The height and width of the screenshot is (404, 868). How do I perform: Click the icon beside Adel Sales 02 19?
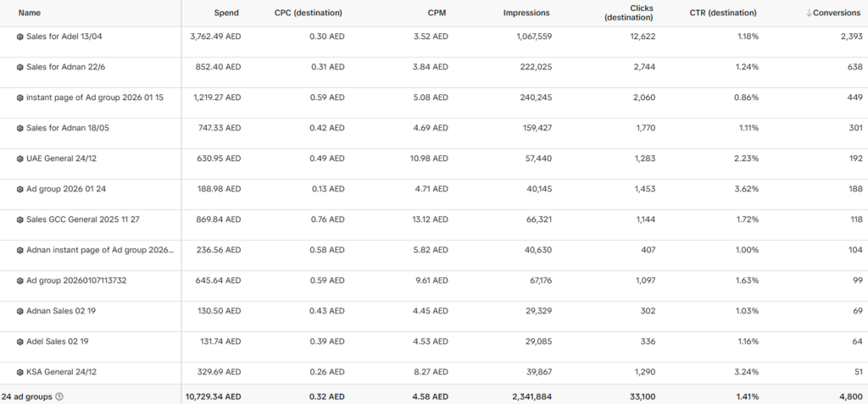click(20, 341)
